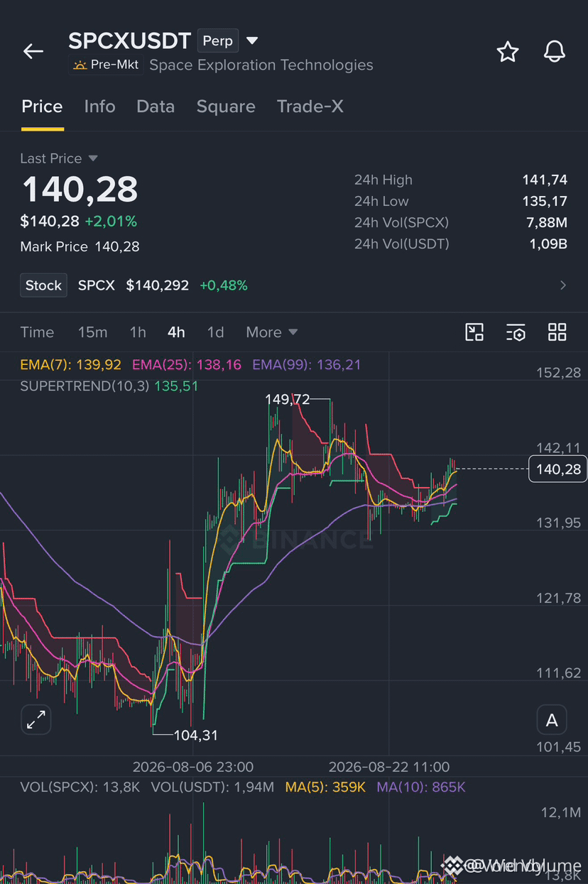Expand chart to fullscreen with arrows icon
588x884 pixels.
pos(36,719)
